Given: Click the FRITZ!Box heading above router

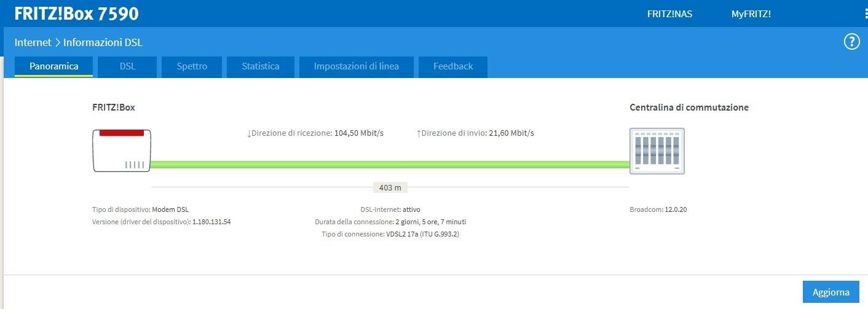Looking at the screenshot, I should coord(114,108).
